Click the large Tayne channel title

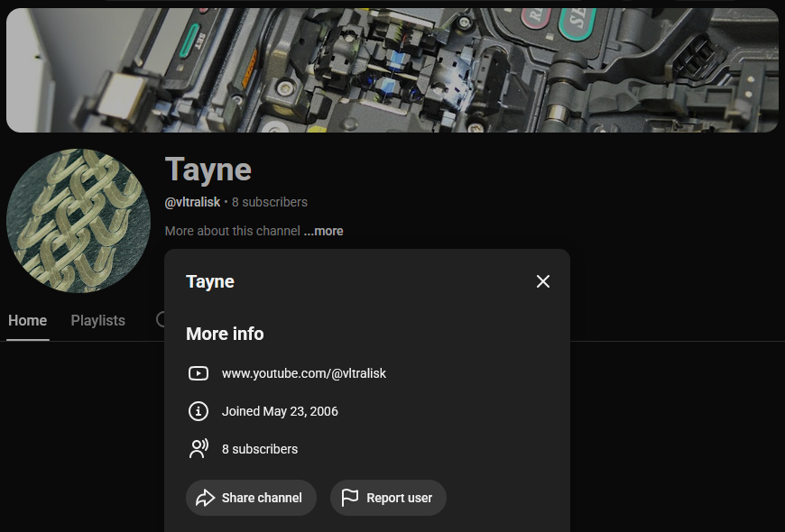click(x=208, y=170)
